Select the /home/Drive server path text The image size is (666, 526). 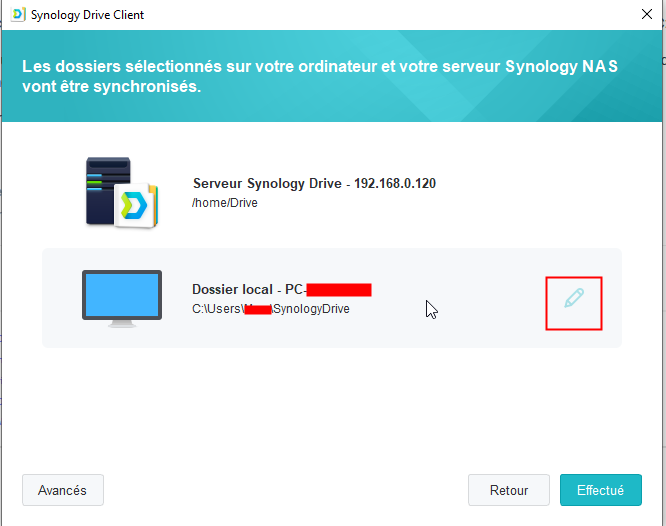[x=225, y=203]
